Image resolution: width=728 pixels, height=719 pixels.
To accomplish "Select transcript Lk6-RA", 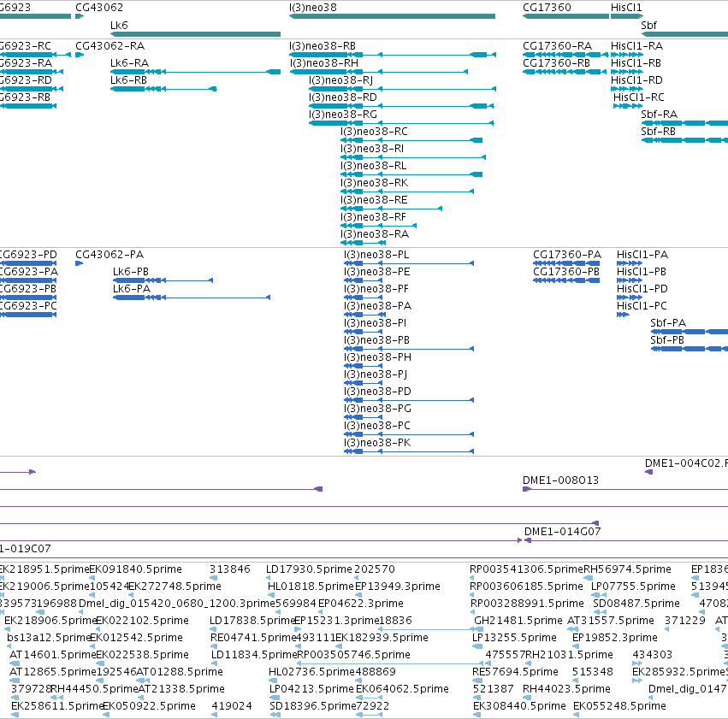I will tap(129, 63).
